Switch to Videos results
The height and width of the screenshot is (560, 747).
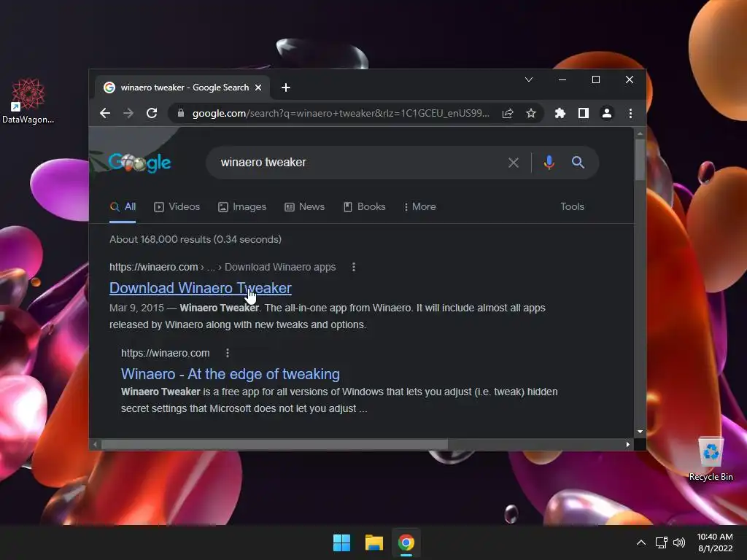click(177, 206)
